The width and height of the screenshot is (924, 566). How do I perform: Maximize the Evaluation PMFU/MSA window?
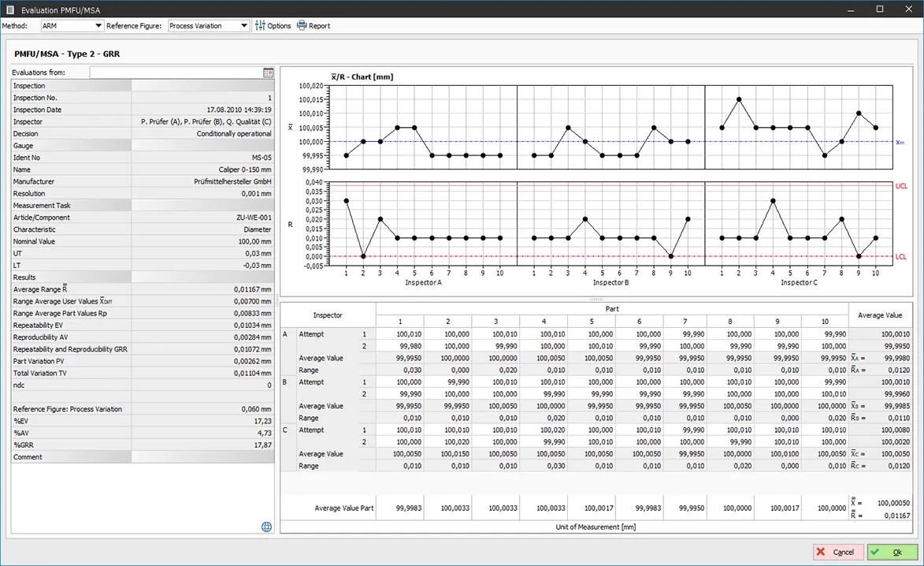[880, 9]
